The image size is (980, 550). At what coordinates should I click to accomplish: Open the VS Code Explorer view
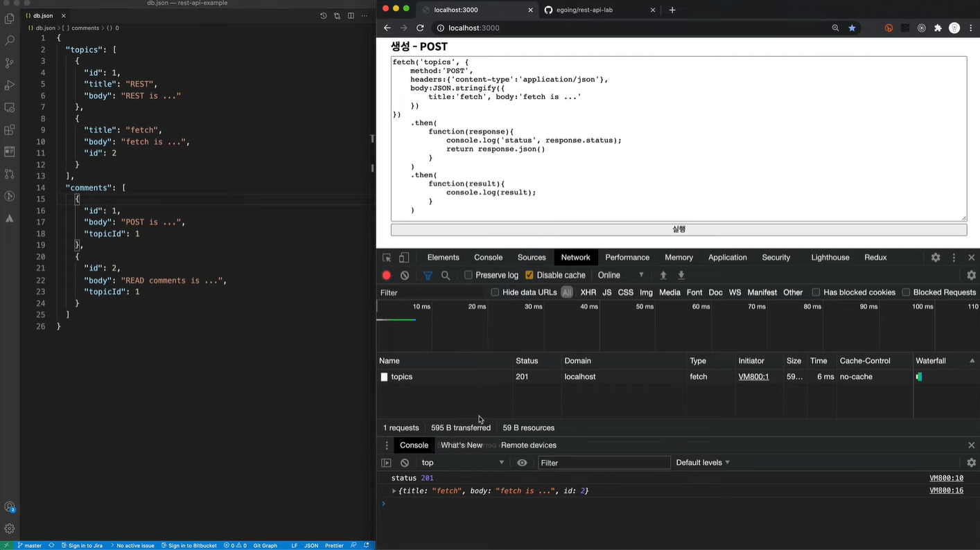click(x=10, y=19)
